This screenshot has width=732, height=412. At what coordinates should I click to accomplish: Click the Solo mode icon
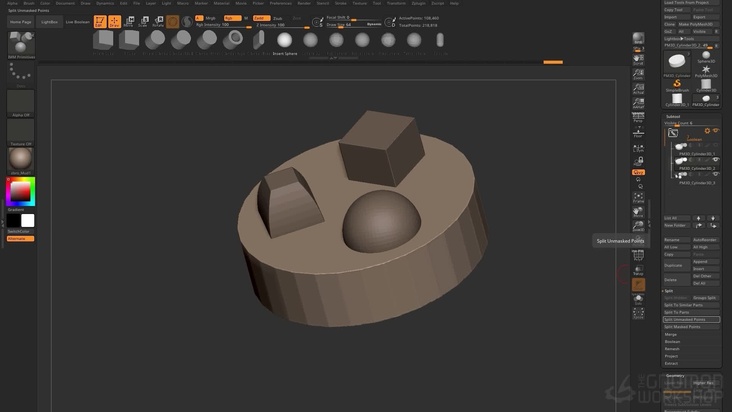638,299
